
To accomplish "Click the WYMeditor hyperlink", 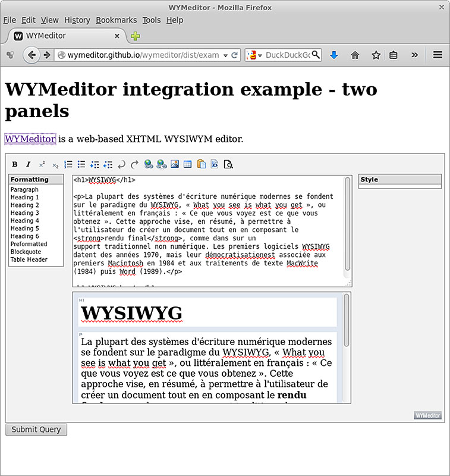I will pyautogui.click(x=30, y=139).
